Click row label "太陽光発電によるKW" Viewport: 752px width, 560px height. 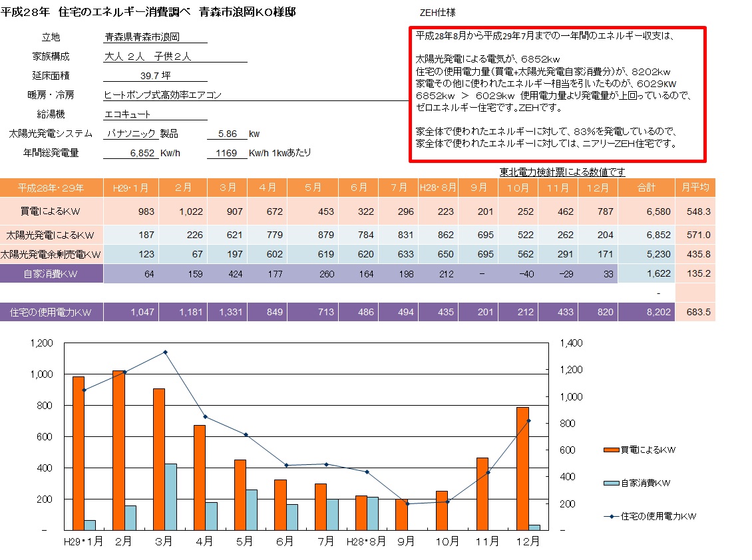tap(51, 235)
